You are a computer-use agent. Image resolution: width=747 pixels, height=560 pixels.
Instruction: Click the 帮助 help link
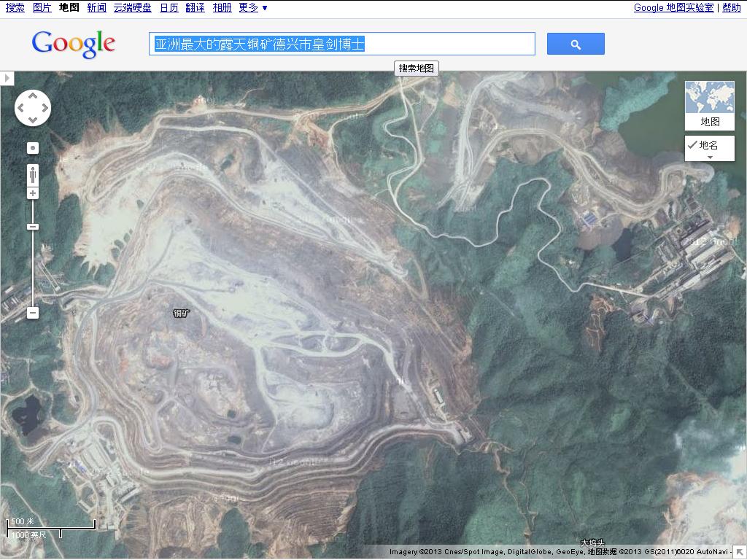[731, 7]
